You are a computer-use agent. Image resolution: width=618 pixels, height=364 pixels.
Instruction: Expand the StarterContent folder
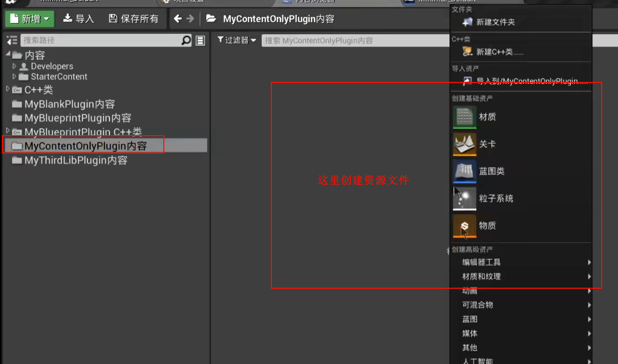14,76
